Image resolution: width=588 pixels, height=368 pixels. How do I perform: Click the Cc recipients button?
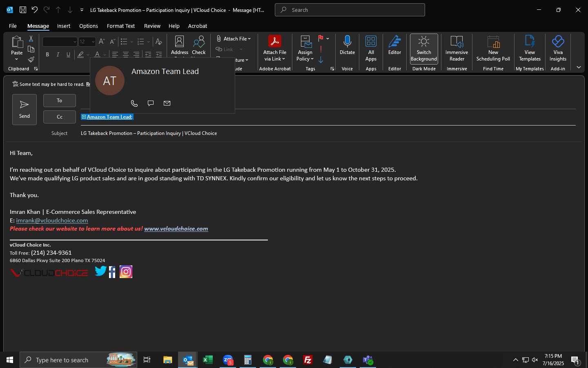click(60, 117)
